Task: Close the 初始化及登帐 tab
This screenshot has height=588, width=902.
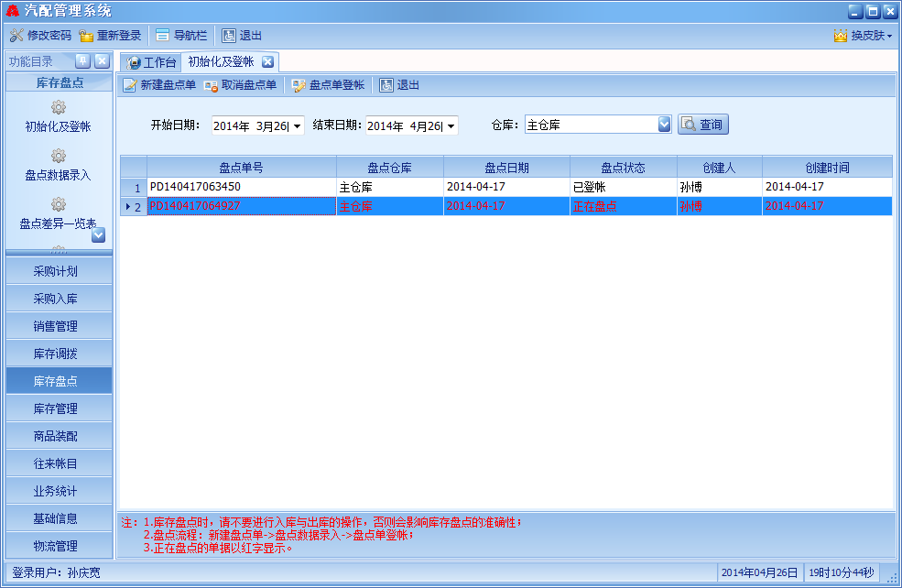Action: tap(267, 62)
